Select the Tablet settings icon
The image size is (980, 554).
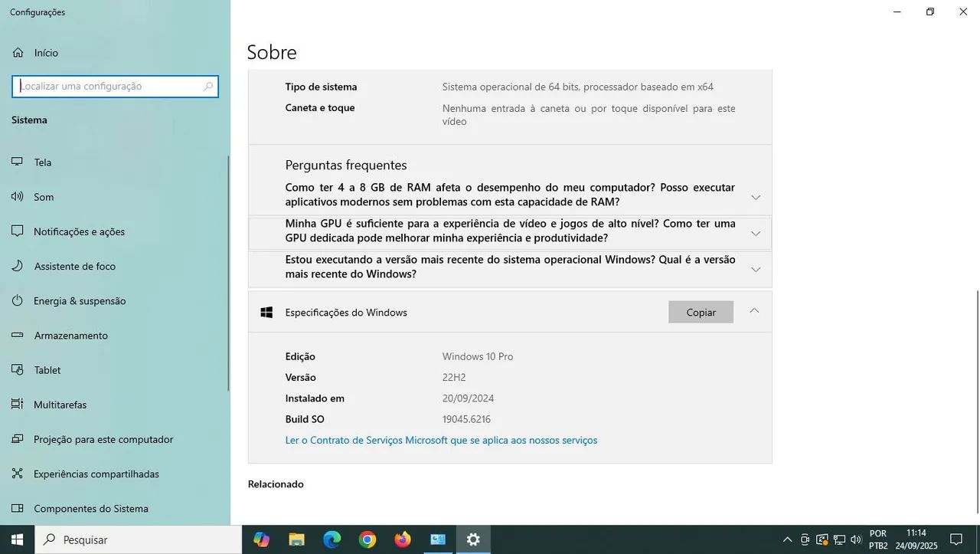coord(18,370)
